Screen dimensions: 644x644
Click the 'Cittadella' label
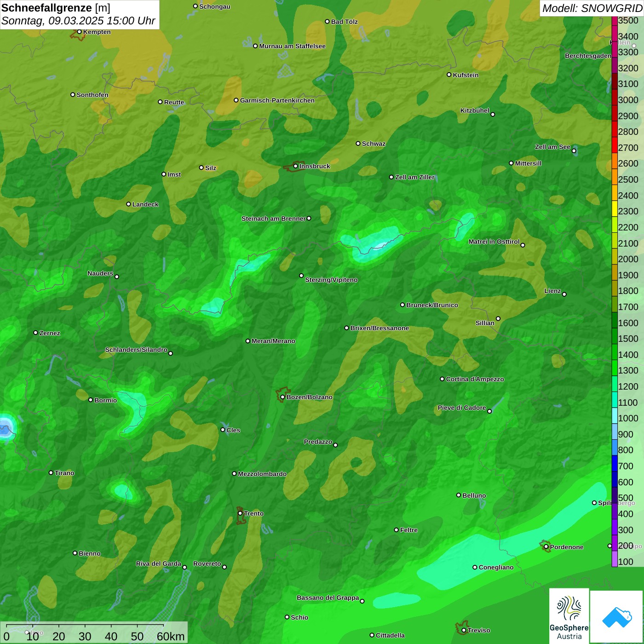(x=391, y=635)
